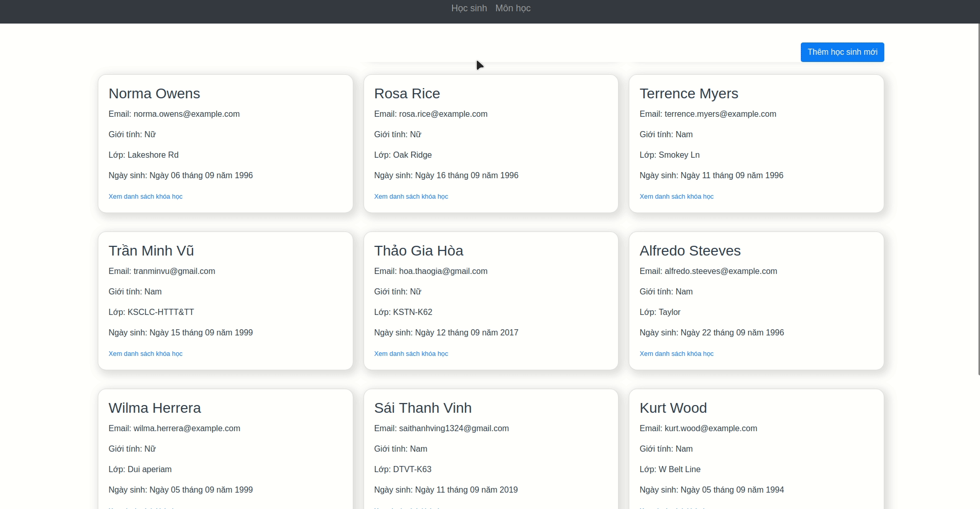The height and width of the screenshot is (509, 980).
Task: Click the email rosa.rice@example.com
Action: pyautogui.click(x=443, y=114)
